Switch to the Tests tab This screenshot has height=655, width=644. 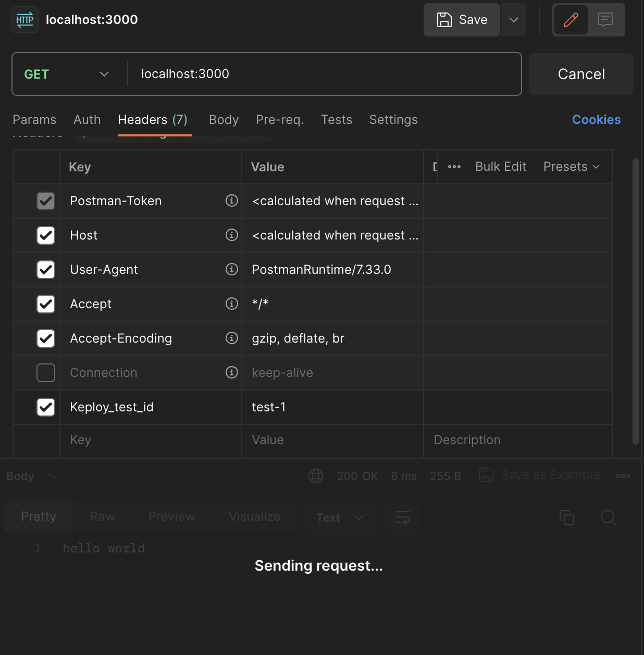point(336,119)
